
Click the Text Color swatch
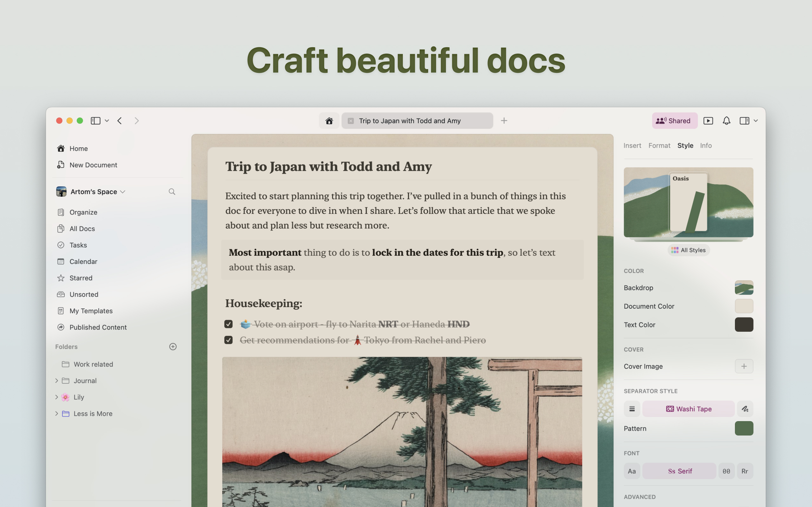click(x=744, y=324)
